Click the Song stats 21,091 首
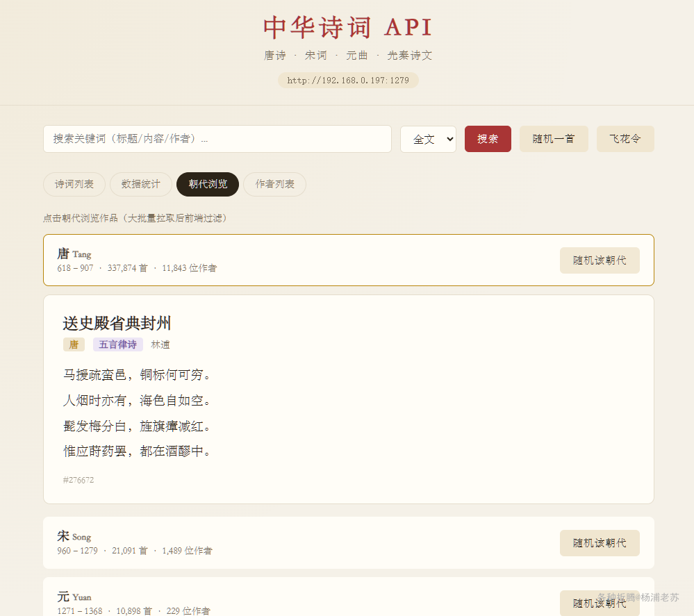Viewport: 694px width, 616px height. (x=130, y=551)
